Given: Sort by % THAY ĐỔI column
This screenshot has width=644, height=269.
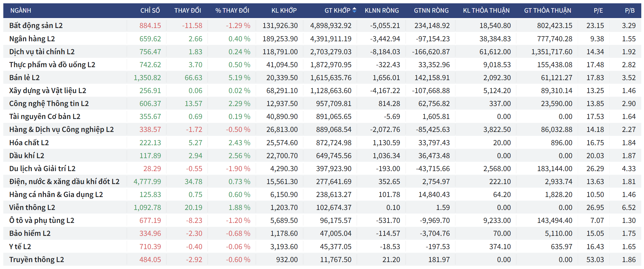Looking at the screenshot, I should click(232, 11).
